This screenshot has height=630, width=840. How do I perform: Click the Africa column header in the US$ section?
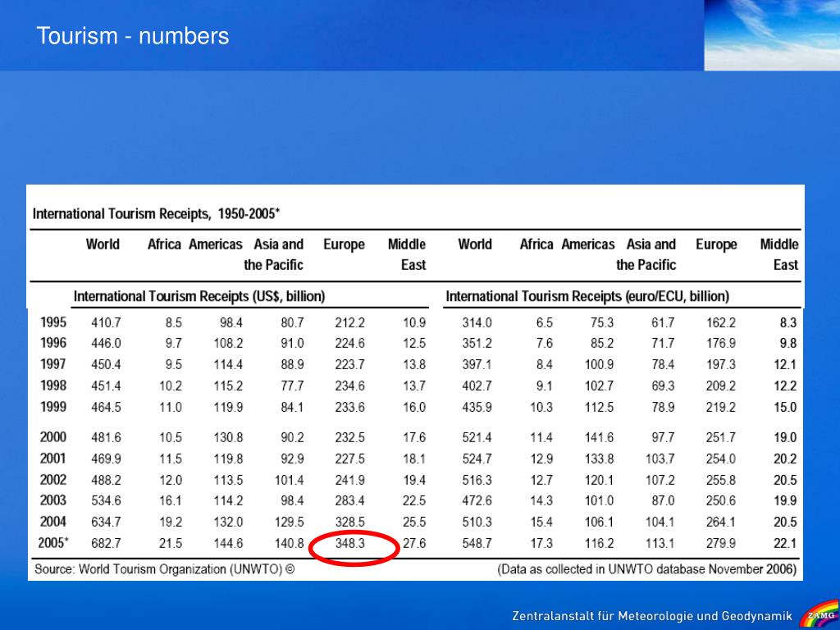coord(164,244)
